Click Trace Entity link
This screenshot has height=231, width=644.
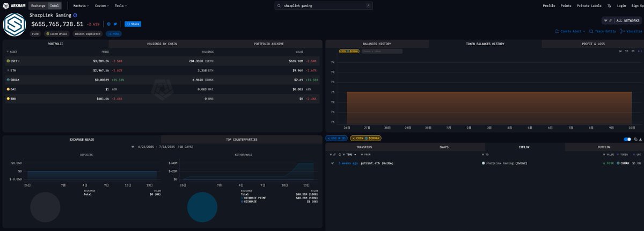[603, 31]
